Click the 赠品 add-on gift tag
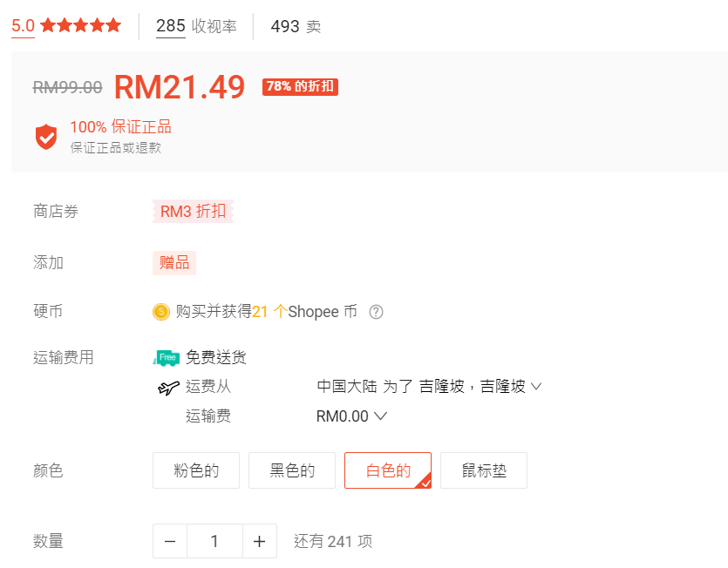 174,262
